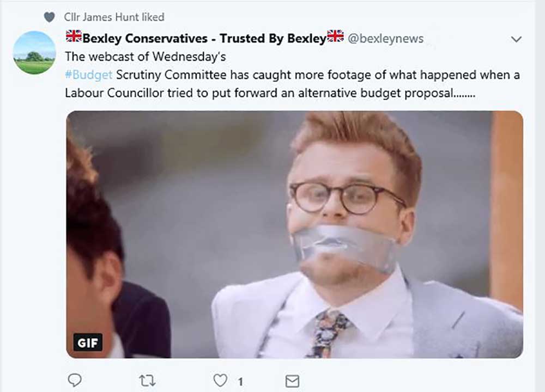Image resolution: width=545 pixels, height=392 pixels.
Task: Click the GIF badge on the image
Action: 88,342
